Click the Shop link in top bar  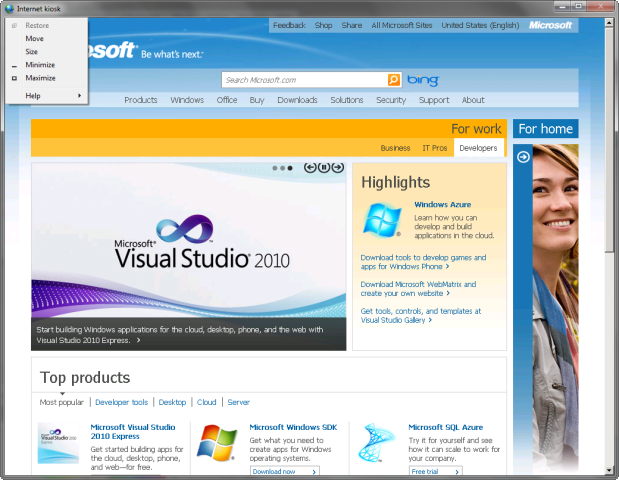(323, 25)
